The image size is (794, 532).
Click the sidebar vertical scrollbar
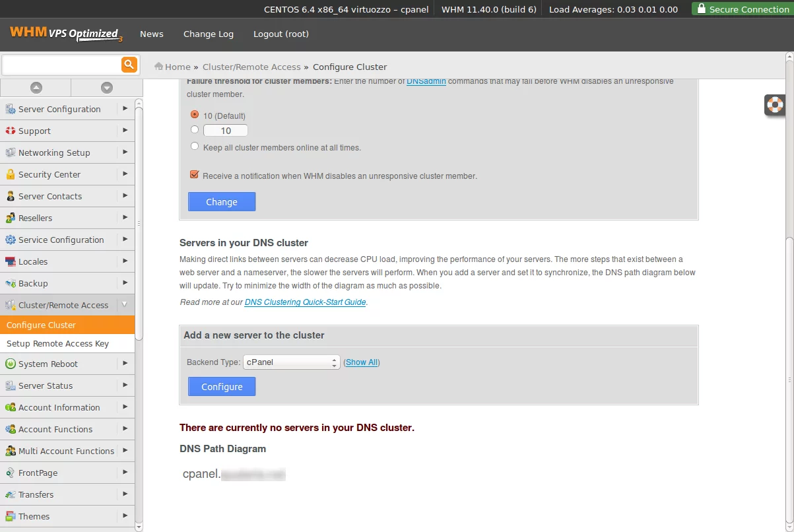click(x=139, y=224)
